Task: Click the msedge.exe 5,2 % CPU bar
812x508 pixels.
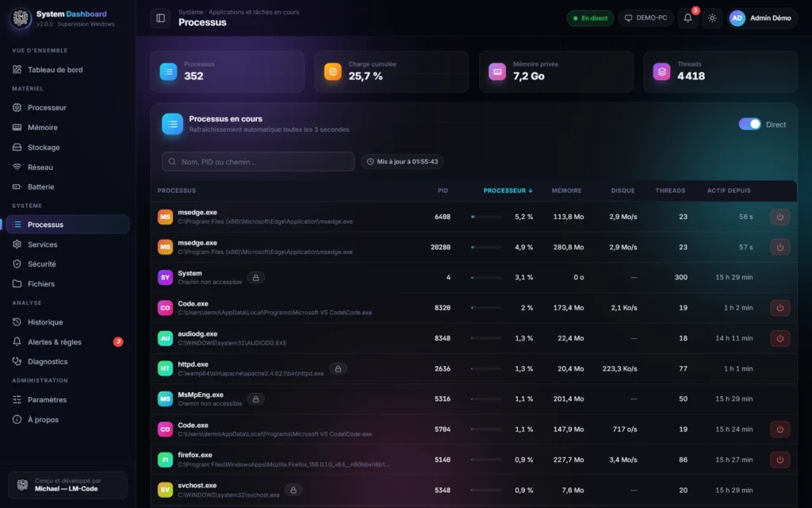Action: (x=486, y=217)
